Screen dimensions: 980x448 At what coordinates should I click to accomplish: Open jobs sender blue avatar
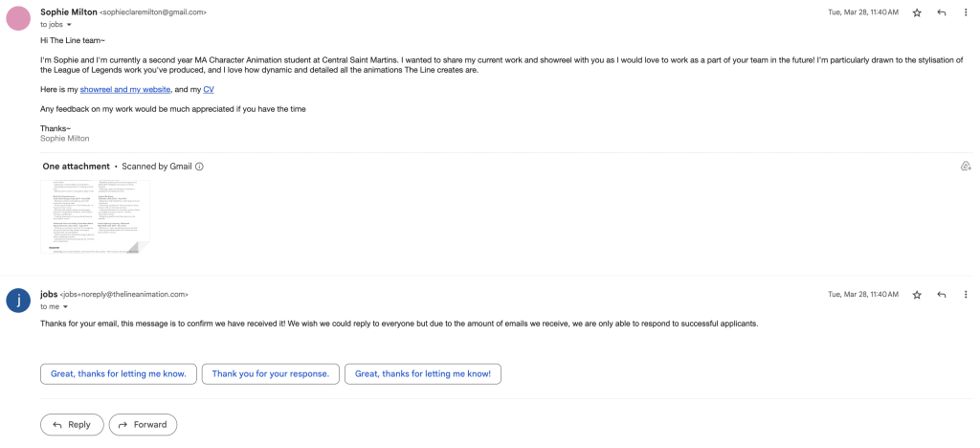tap(19, 301)
